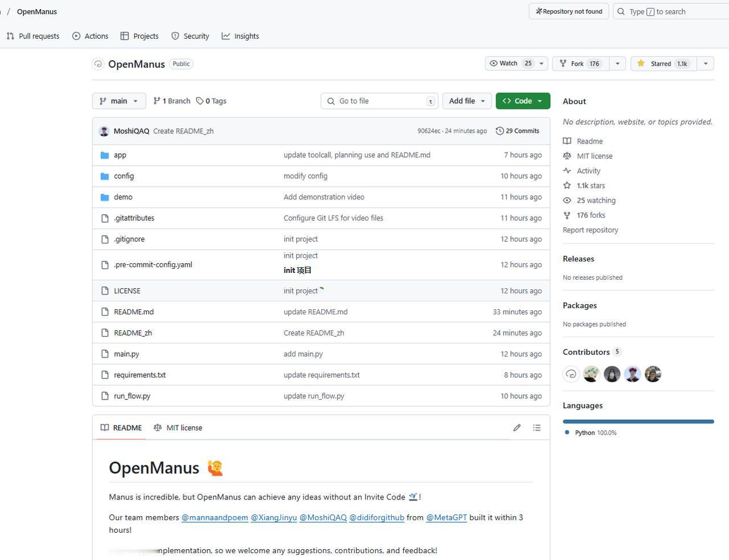Click the config folder icon
Viewport: 729px width, 560px height.
pos(105,176)
